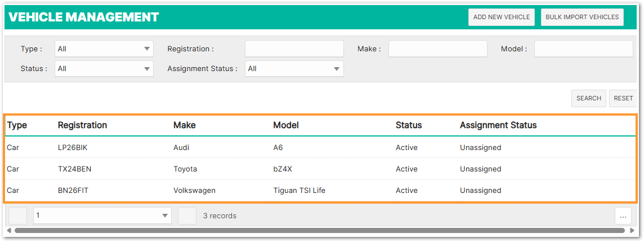Select the Model filter input box
Image resolution: width=644 pixels, height=242 pixels.
(583, 49)
